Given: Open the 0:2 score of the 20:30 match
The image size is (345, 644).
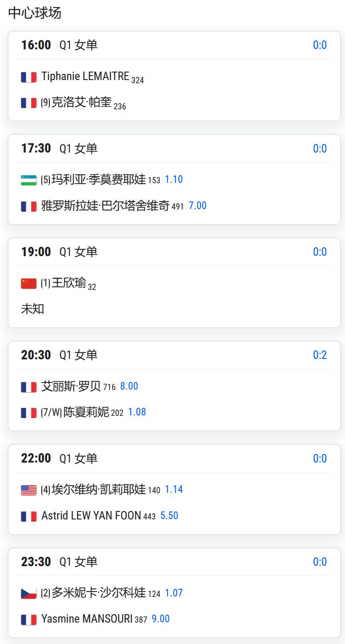Looking at the screenshot, I should pos(320,355).
